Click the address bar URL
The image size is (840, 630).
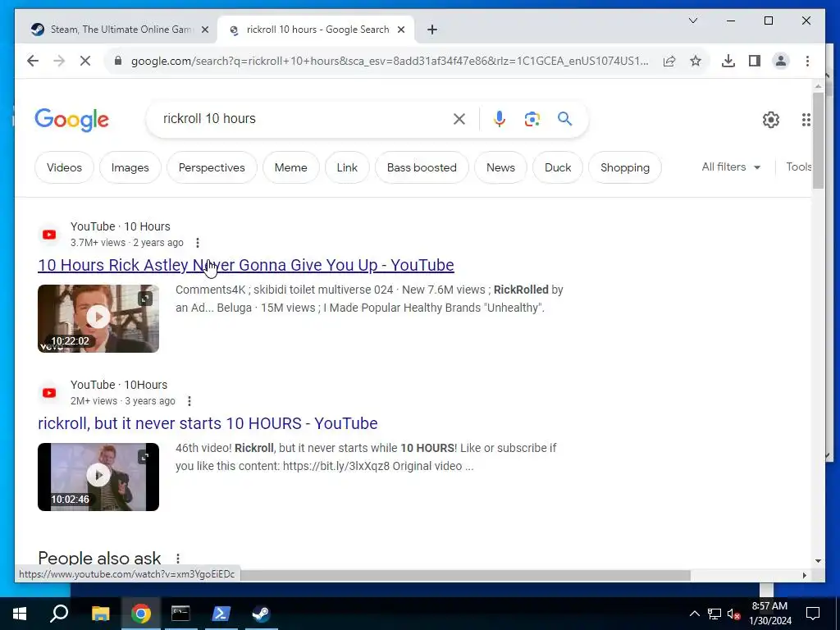click(390, 61)
